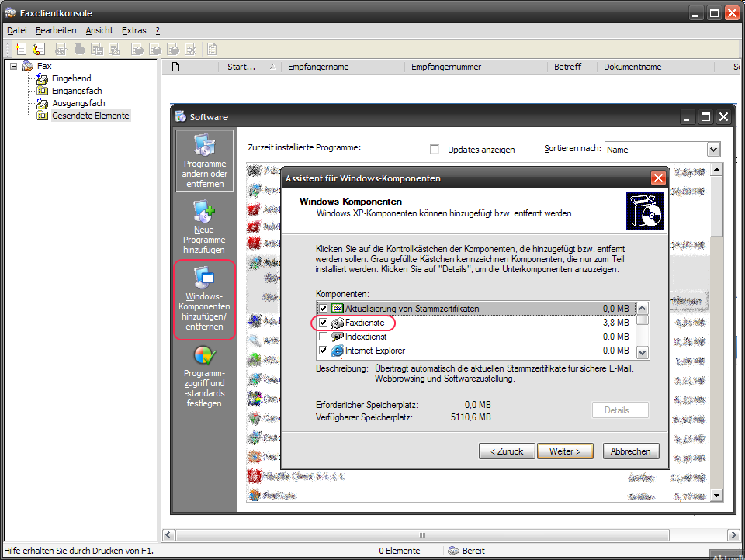The image size is (745, 560).
Task: Open 'Neue Programme hinzufügen' in Software sidebar
Action: 204,227
